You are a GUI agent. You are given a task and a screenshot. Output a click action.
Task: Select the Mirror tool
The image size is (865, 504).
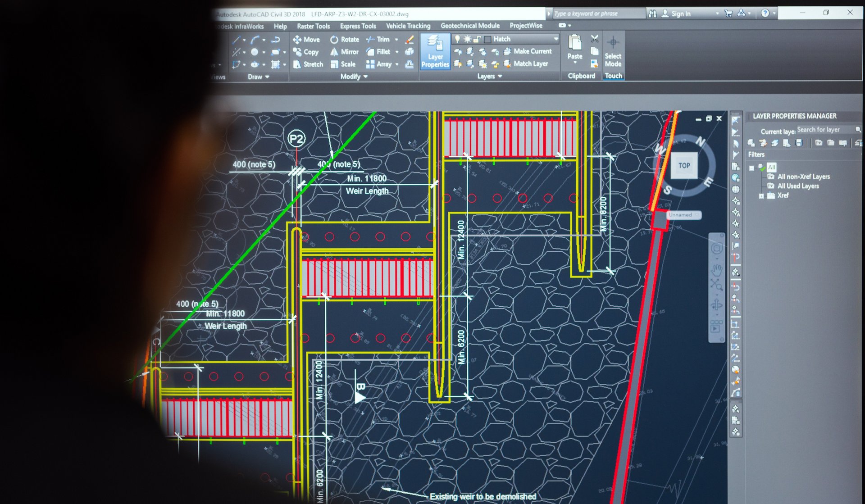point(344,52)
